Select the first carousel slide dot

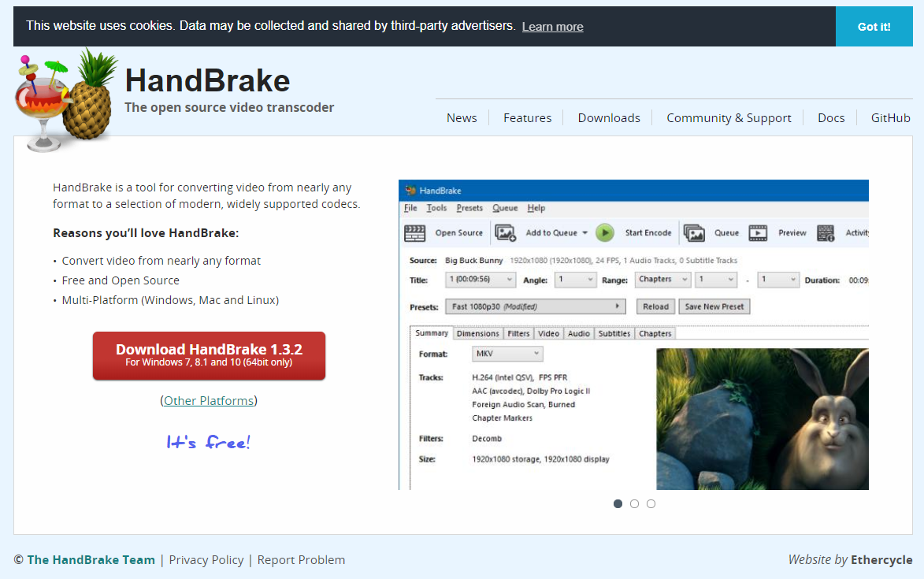[618, 503]
